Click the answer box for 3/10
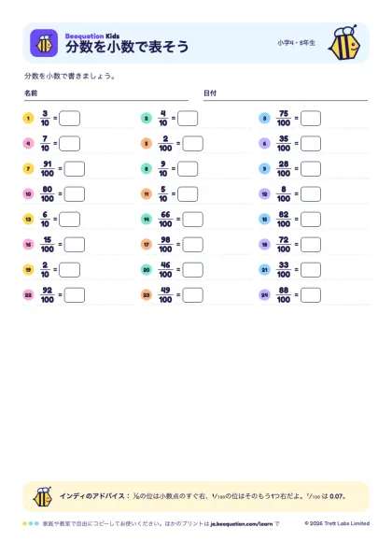The image size is (392, 556). coord(69,119)
